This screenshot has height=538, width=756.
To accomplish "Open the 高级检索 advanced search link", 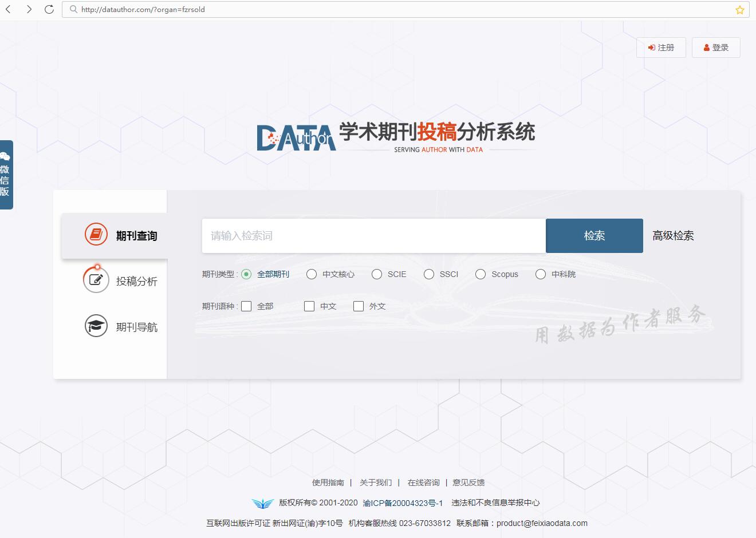I will click(x=673, y=236).
